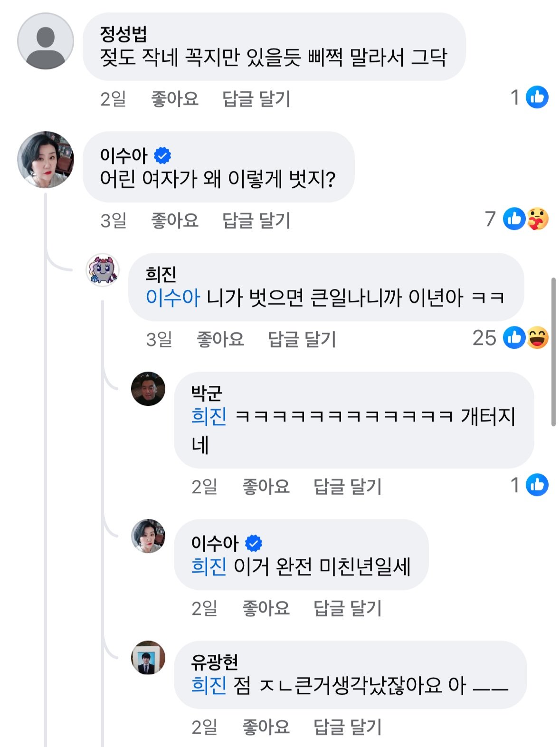Open 이수아's large top-level profile picture

pos(45,160)
